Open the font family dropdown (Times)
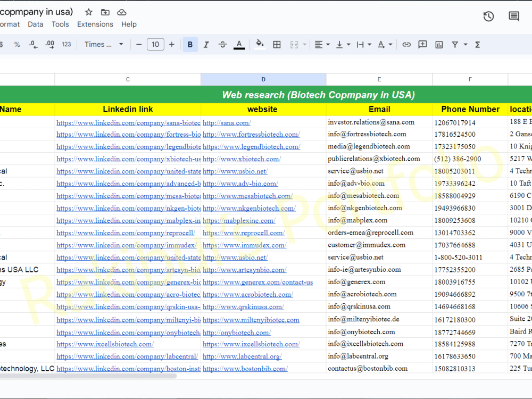The height and width of the screenshot is (399, 532). point(104,45)
